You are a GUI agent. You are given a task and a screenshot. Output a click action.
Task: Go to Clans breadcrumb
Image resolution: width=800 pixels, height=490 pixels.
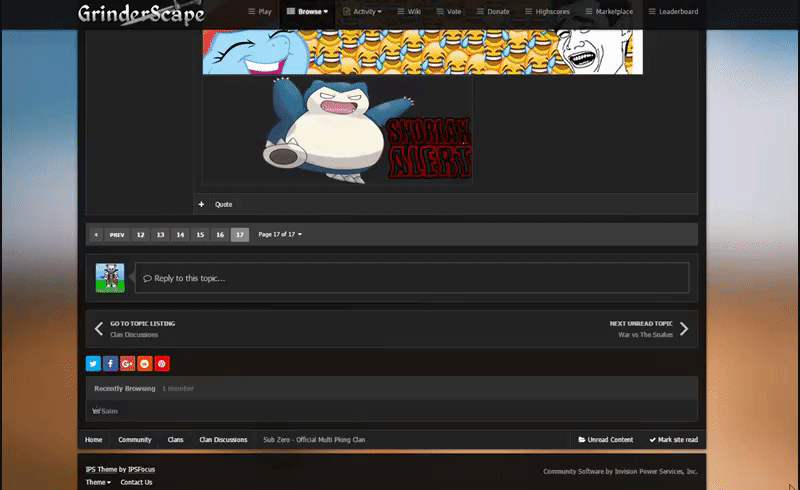[x=176, y=439]
